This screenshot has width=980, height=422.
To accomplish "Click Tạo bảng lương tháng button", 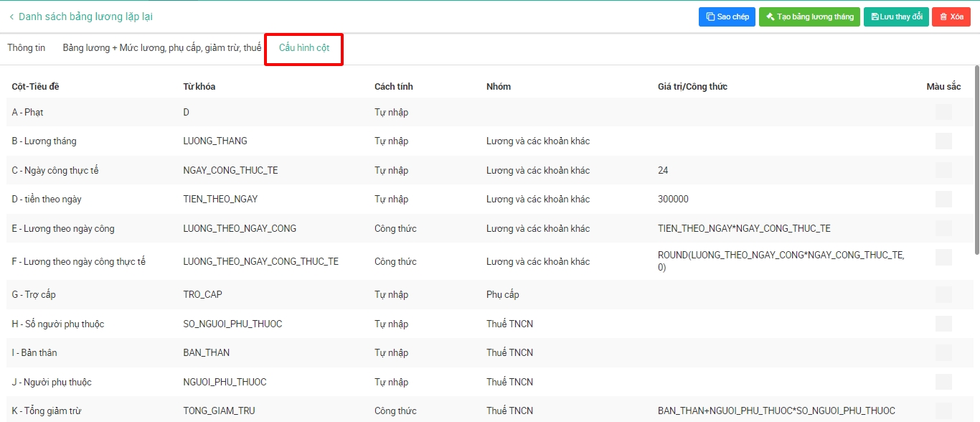I will pyautogui.click(x=809, y=17).
